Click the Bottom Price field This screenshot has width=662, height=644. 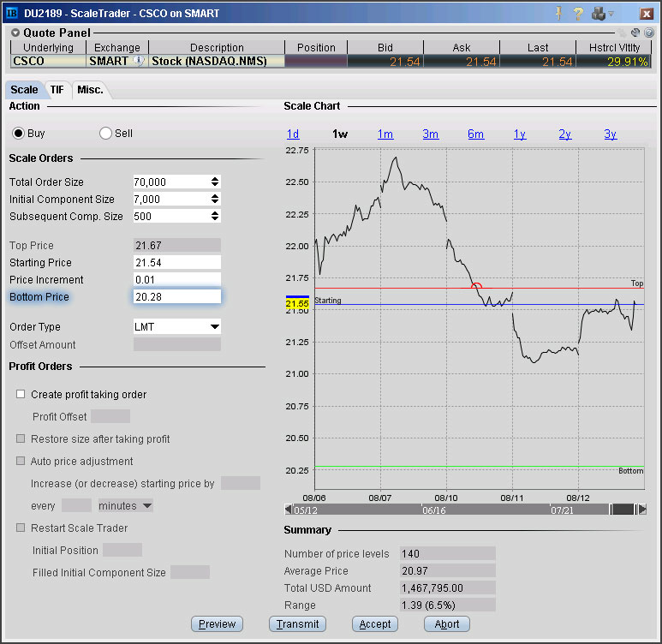point(177,296)
